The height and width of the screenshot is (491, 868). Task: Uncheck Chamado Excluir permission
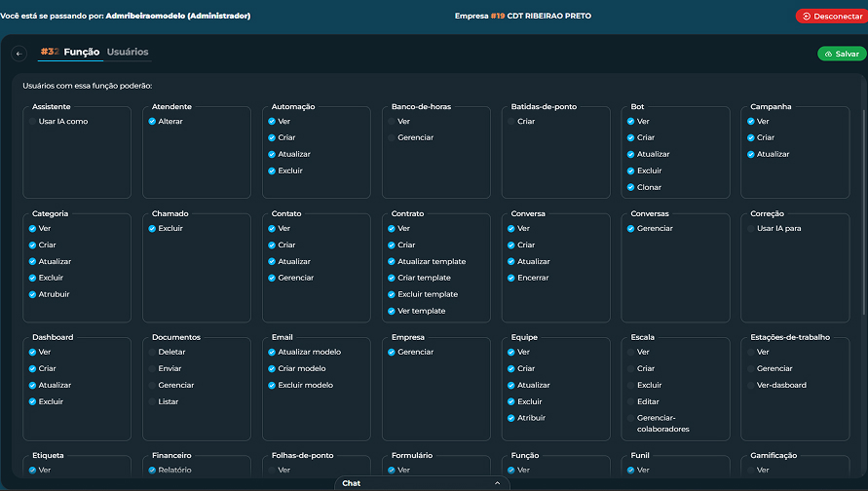(152, 229)
